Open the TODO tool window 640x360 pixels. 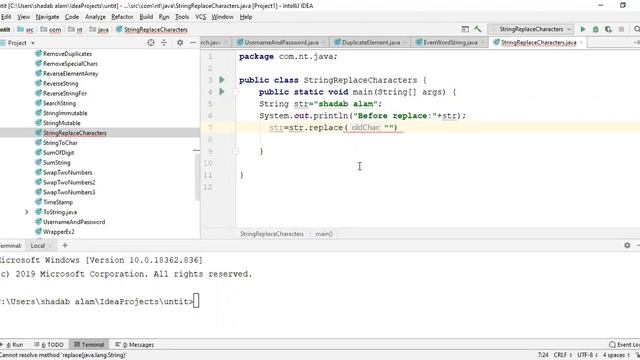[x=49, y=344]
